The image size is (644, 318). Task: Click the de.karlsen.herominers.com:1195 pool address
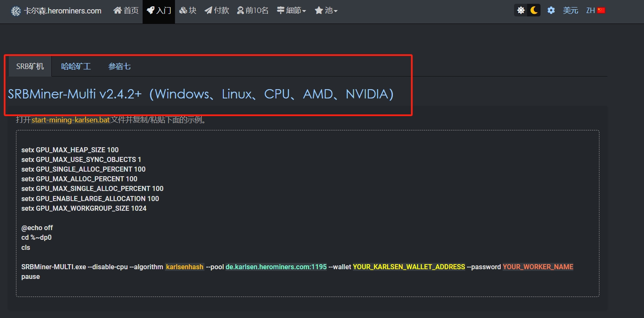(276, 267)
